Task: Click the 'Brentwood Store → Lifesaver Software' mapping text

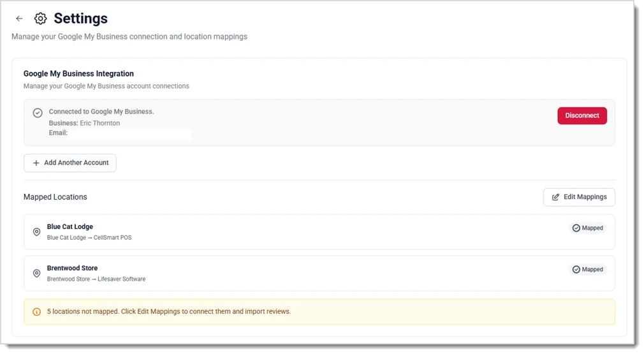Action: coord(96,279)
